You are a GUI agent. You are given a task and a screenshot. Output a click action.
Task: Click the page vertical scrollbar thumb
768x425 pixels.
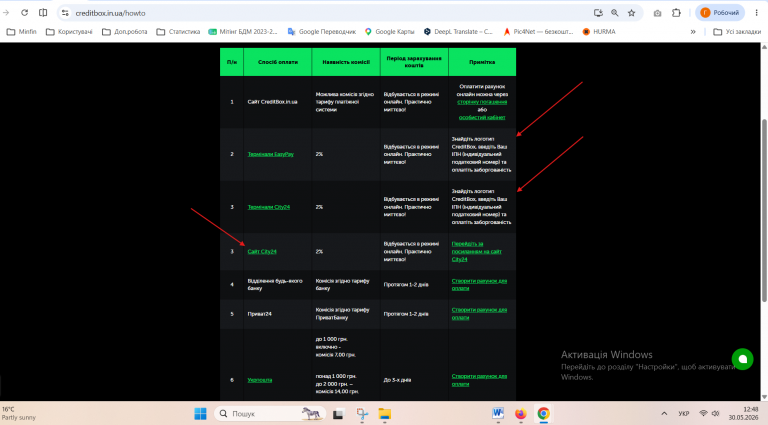(764, 211)
